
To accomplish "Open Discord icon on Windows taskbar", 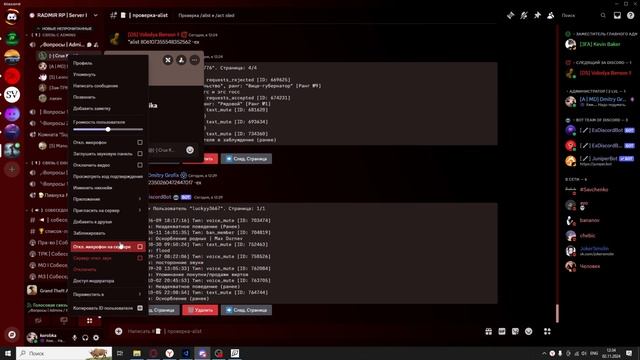I will (202, 353).
